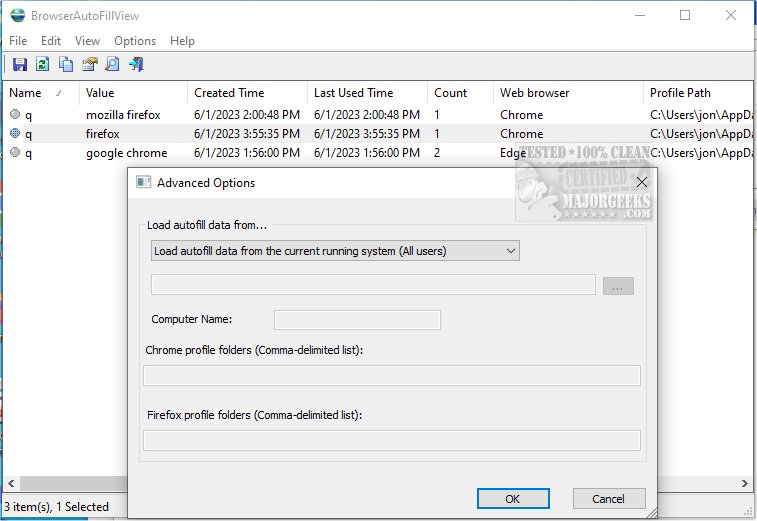Open the Options menu
The height and width of the screenshot is (521, 757).
[x=135, y=41]
